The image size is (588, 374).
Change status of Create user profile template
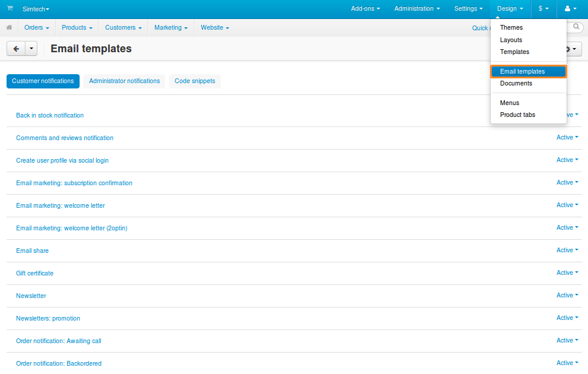pos(567,160)
